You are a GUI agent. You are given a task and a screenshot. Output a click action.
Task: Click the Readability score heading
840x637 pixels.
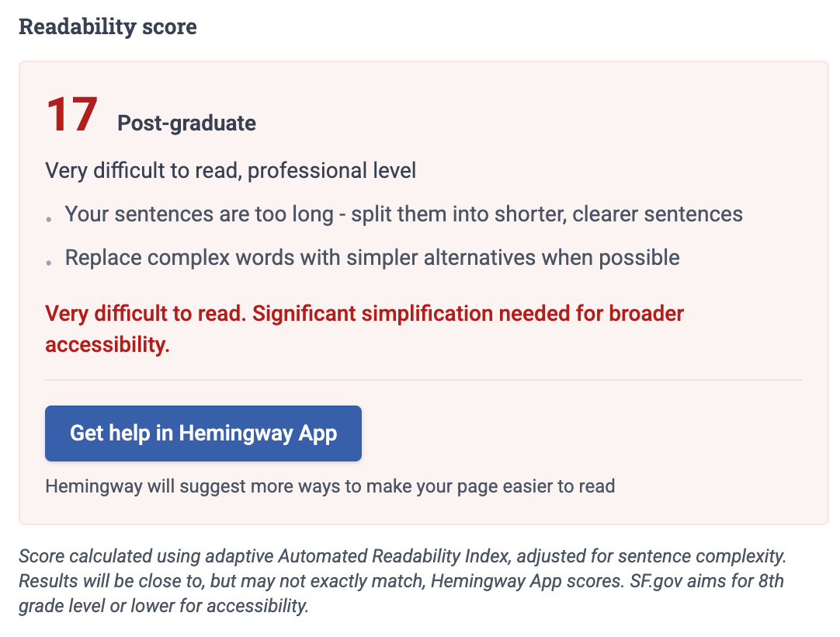(x=109, y=26)
